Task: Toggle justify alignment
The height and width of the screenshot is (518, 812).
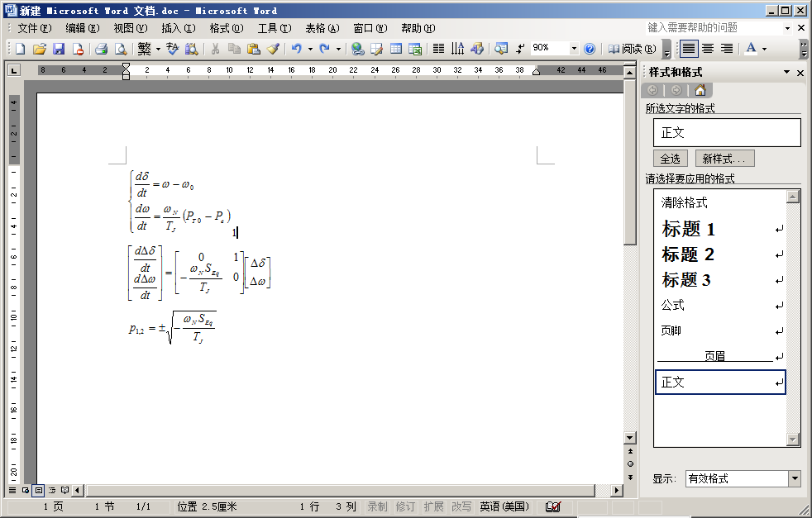Action: point(688,49)
